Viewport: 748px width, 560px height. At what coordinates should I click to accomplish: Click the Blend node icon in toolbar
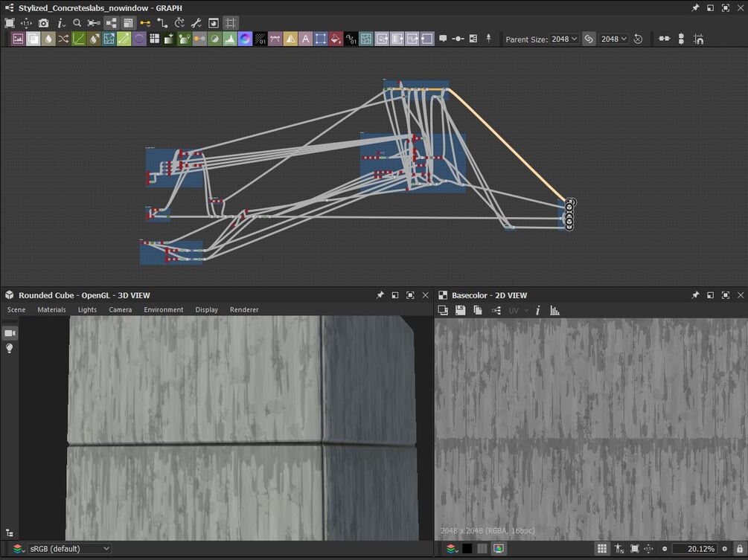click(x=33, y=39)
